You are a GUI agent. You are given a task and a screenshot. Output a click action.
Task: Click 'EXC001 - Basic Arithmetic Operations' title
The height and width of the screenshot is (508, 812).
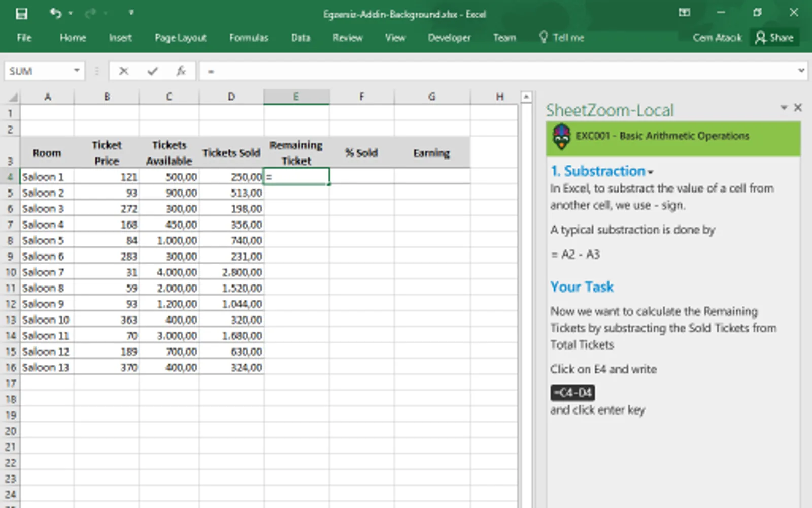coord(662,136)
